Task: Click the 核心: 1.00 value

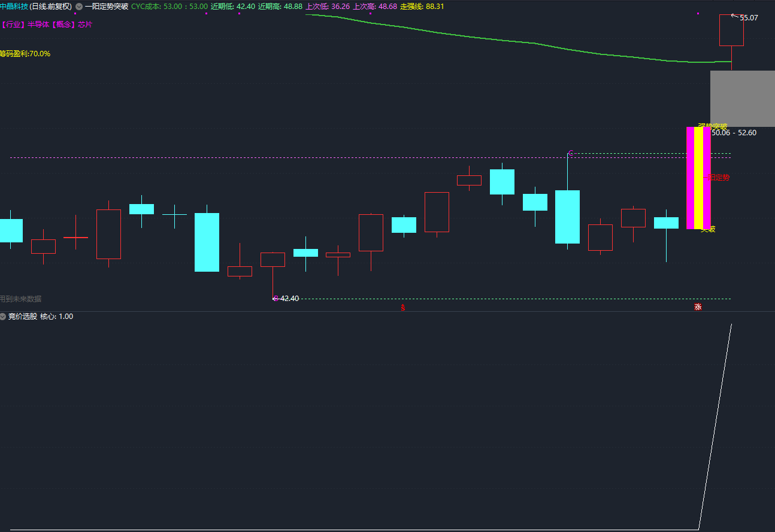Action: pyautogui.click(x=57, y=317)
